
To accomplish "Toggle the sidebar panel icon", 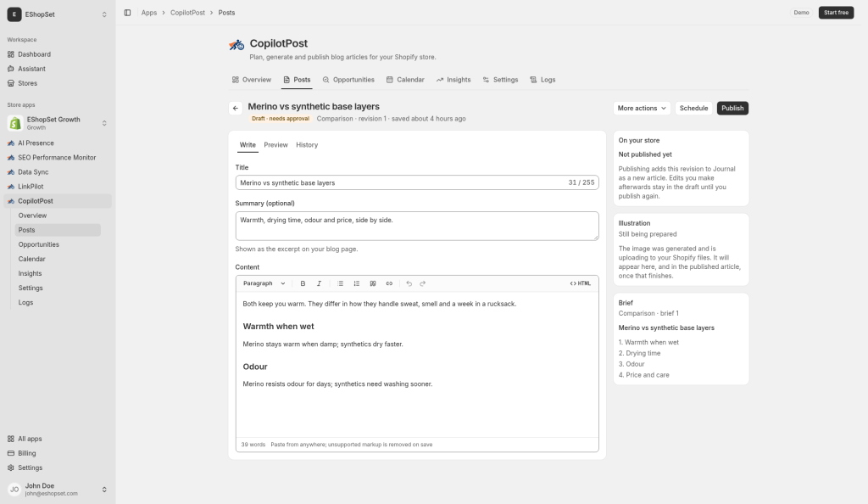I will click(x=127, y=13).
